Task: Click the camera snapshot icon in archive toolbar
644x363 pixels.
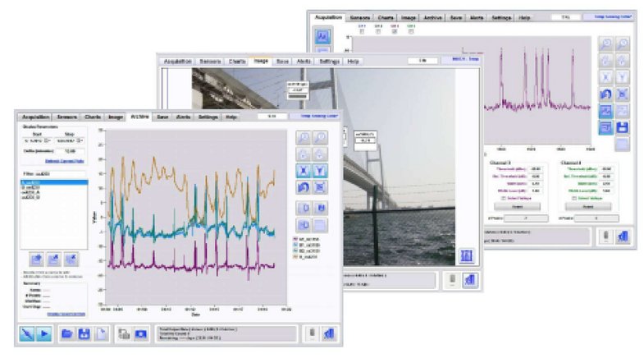Action: click(x=139, y=334)
